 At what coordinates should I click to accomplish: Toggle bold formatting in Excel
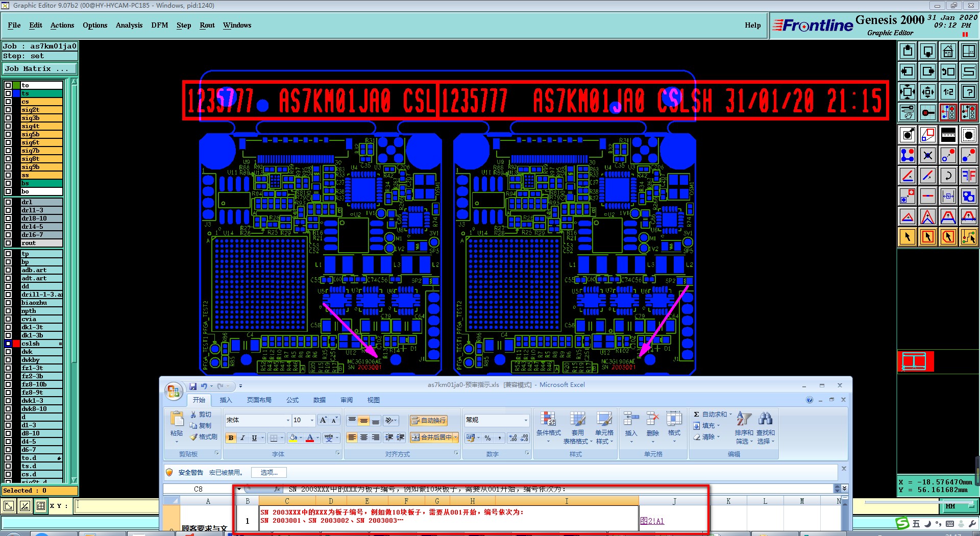231,437
